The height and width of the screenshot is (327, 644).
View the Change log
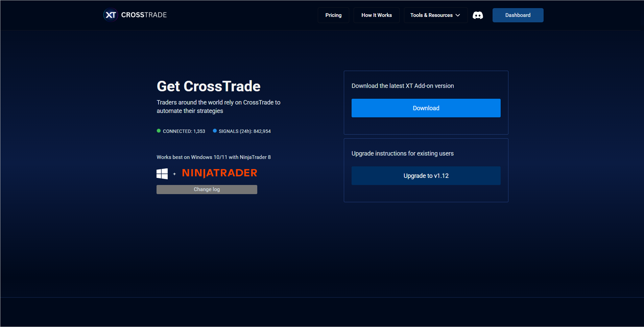point(207,189)
